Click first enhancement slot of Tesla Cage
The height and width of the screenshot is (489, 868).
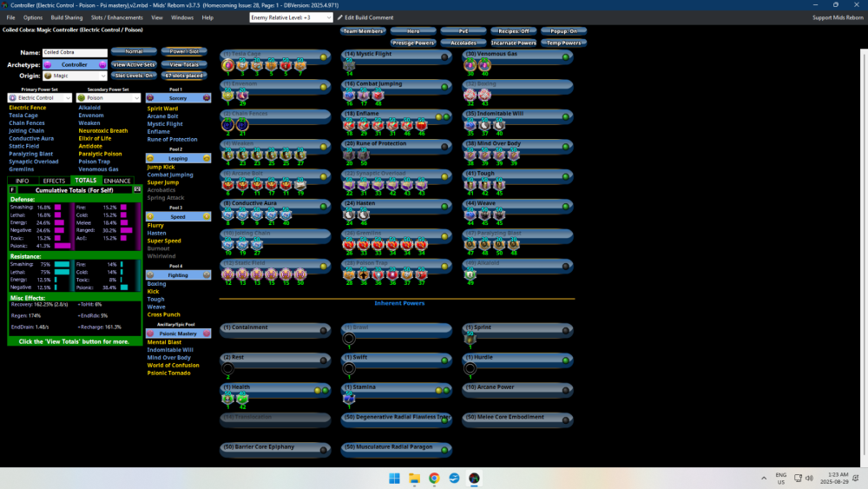(x=228, y=66)
